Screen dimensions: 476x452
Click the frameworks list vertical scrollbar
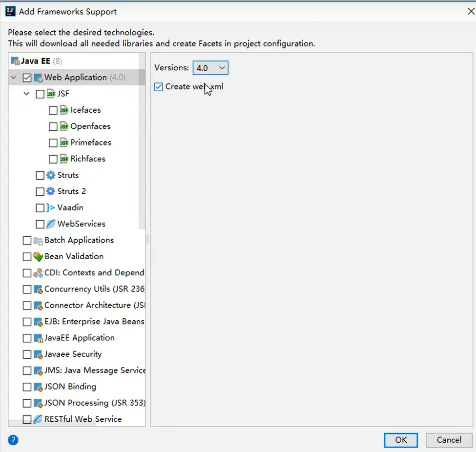click(142, 141)
